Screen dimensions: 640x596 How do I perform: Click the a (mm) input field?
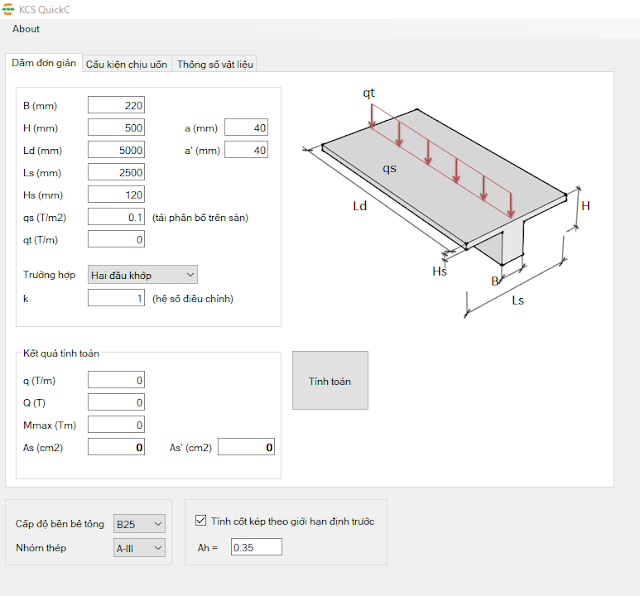pyautogui.click(x=246, y=128)
